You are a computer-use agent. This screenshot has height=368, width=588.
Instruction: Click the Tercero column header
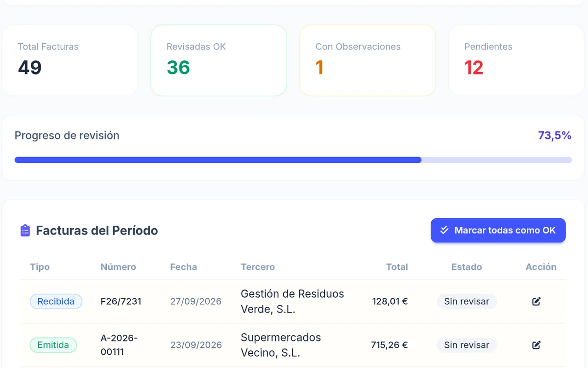pos(258,267)
